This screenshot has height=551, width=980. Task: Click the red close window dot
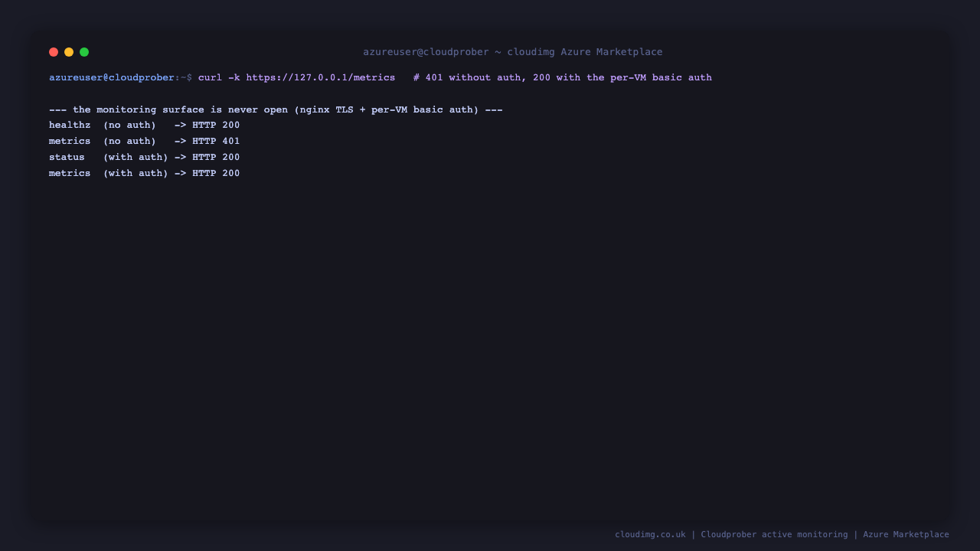[x=54, y=52]
